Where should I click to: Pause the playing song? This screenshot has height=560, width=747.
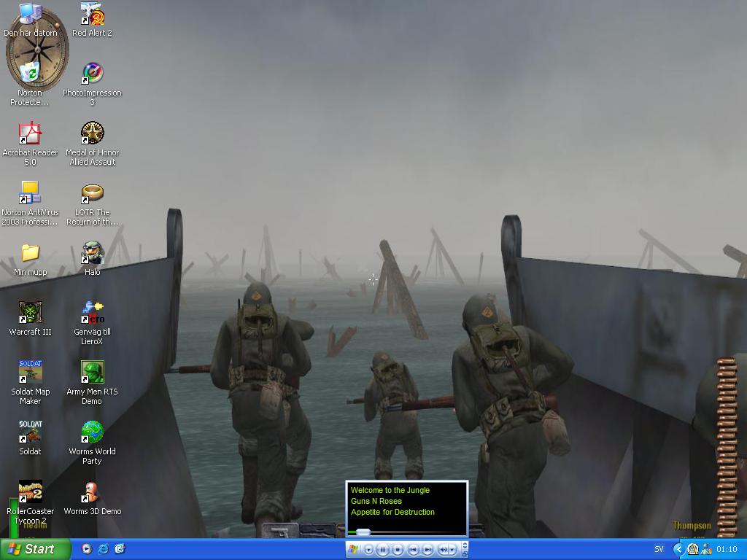point(382,550)
